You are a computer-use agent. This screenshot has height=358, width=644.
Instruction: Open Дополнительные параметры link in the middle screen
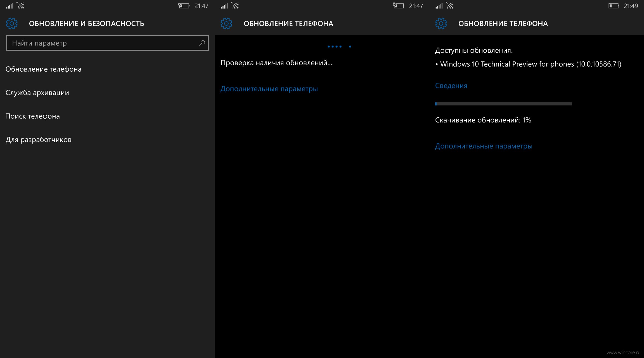coord(269,89)
